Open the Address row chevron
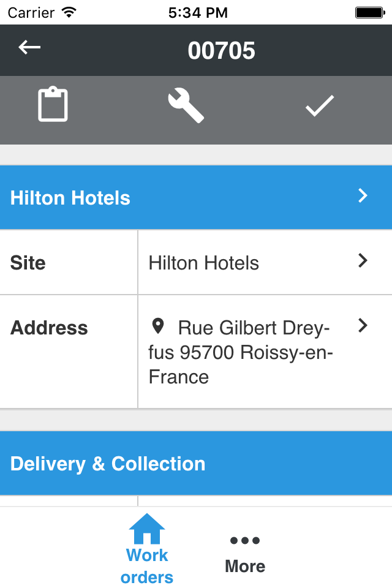Image resolution: width=392 pixels, height=588 pixels. [363, 325]
